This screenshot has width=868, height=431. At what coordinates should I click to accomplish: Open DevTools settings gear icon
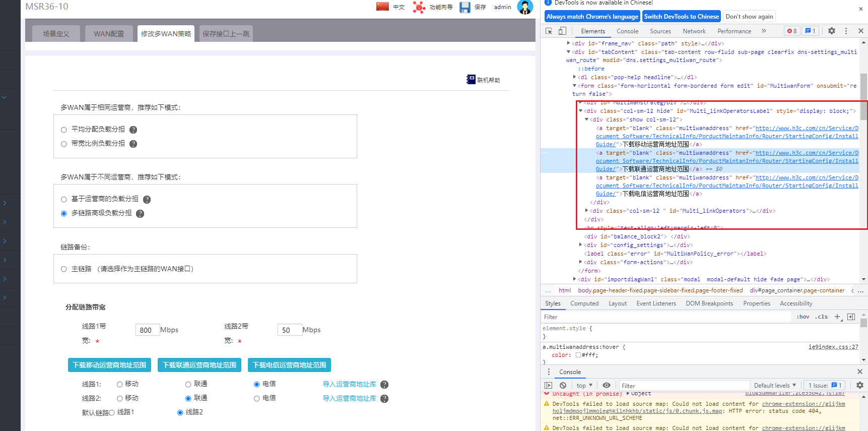832,31
